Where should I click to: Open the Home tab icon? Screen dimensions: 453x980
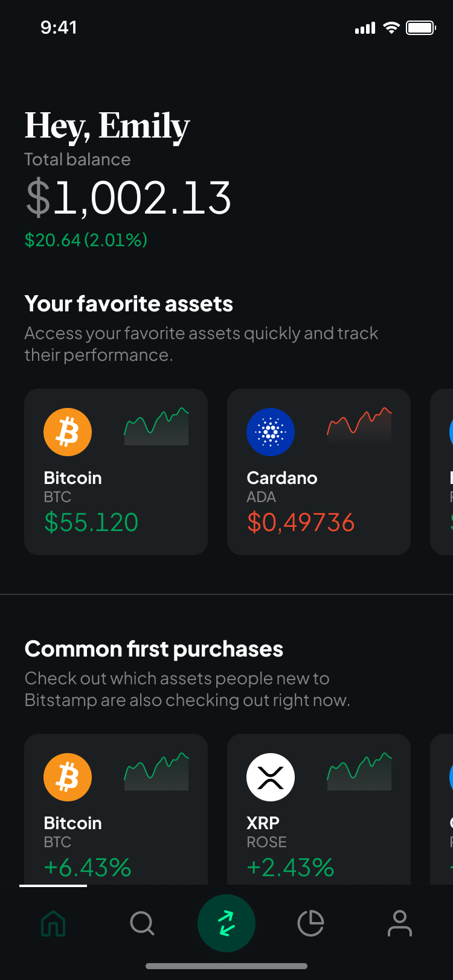tap(53, 923)
